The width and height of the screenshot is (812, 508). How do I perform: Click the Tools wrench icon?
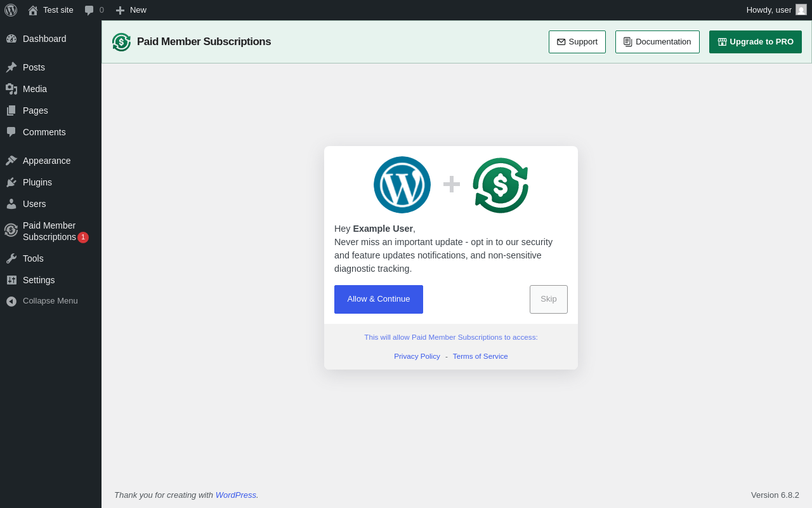pyautogui.click(x=11, y=258)
